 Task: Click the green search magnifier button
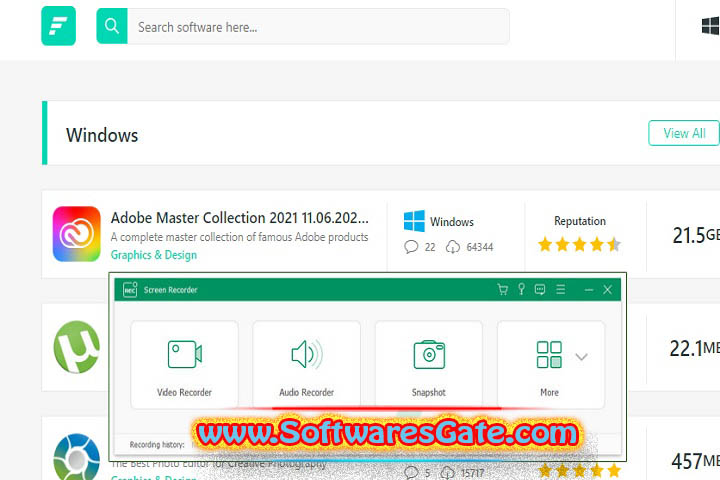112,26
